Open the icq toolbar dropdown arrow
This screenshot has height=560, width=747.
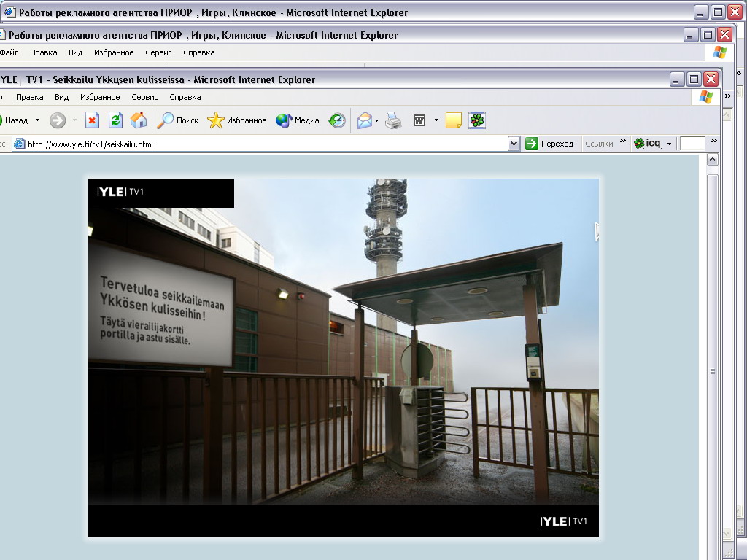[669, 144]
